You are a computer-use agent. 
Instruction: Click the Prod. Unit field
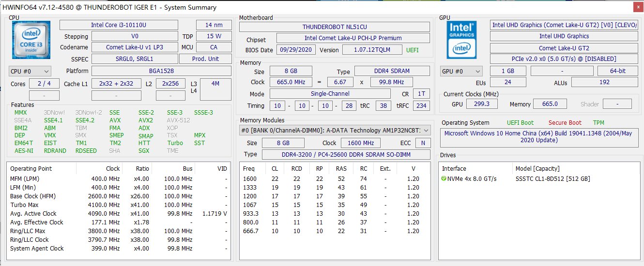205,59
